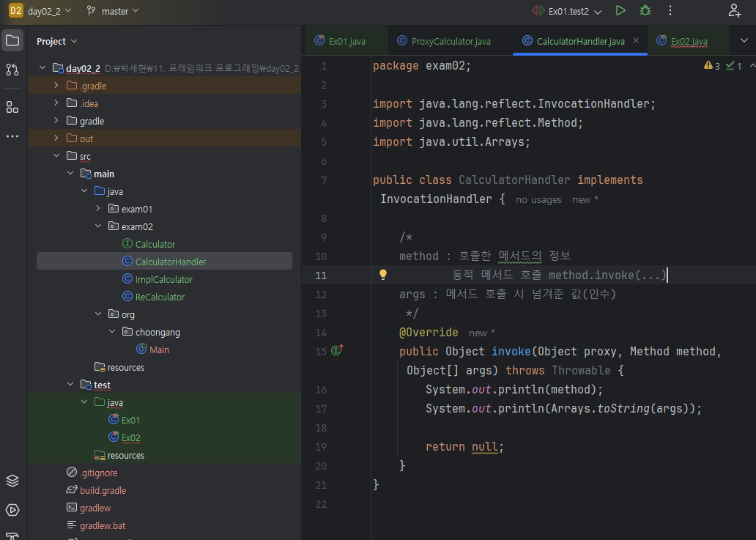Select the gradle folder in tree

(85, 121)
